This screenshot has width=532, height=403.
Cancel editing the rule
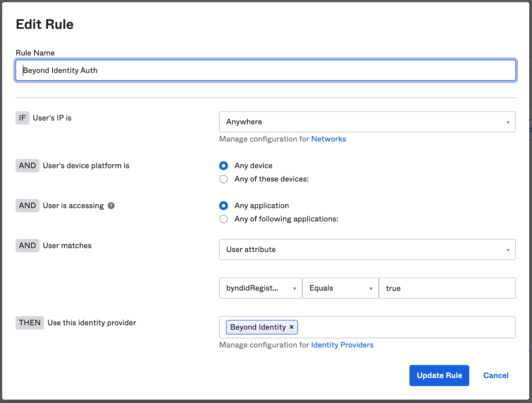click(x=495, y=375)
